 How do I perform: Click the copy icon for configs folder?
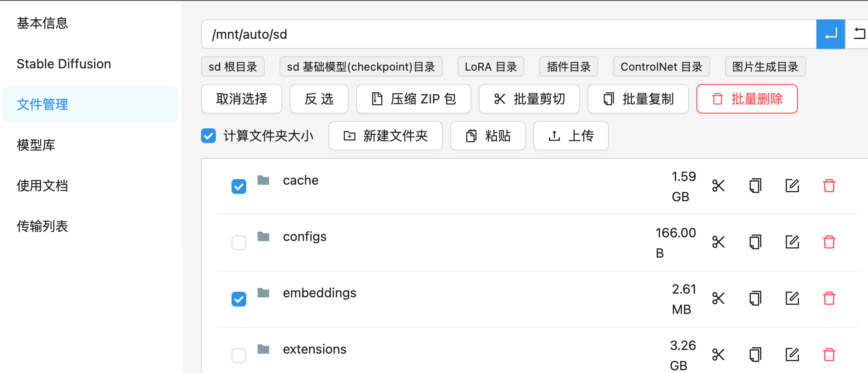(x=755, y=242)
